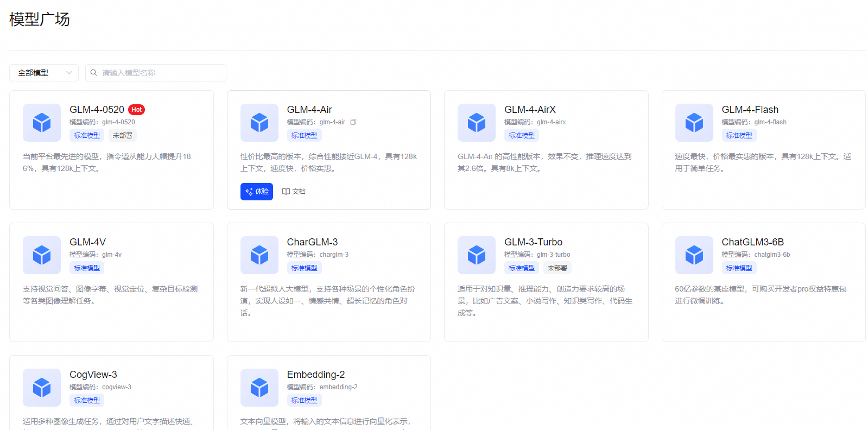Click the glm-4-airx model code text
868x430 pixels.
[551, 122]
